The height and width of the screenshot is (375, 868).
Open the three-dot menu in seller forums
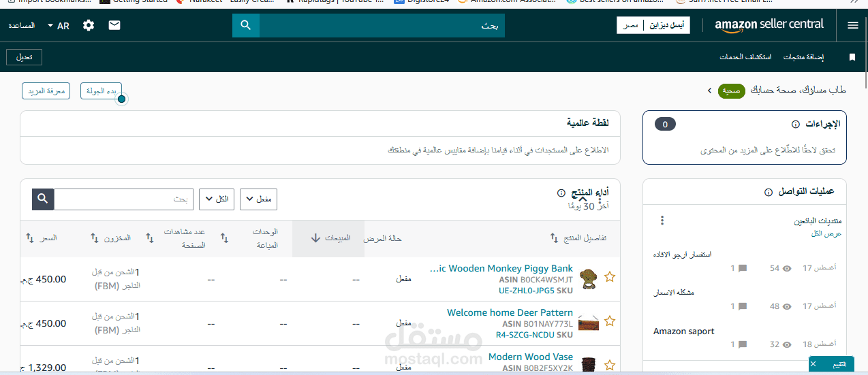click(662, 221)
